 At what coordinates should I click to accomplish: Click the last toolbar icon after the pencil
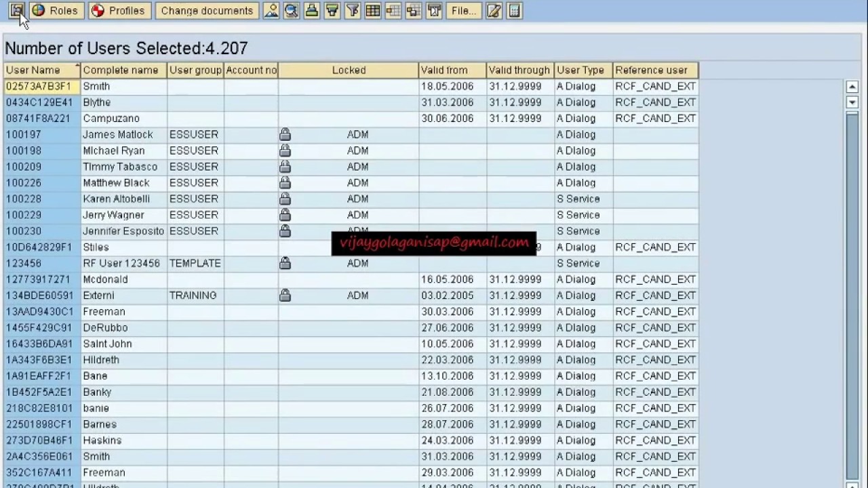515,10
